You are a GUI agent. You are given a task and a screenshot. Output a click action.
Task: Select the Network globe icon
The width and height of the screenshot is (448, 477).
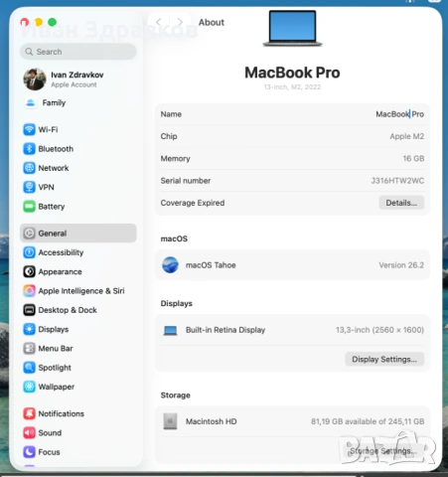pyautogui.click(x=29, y=168)
